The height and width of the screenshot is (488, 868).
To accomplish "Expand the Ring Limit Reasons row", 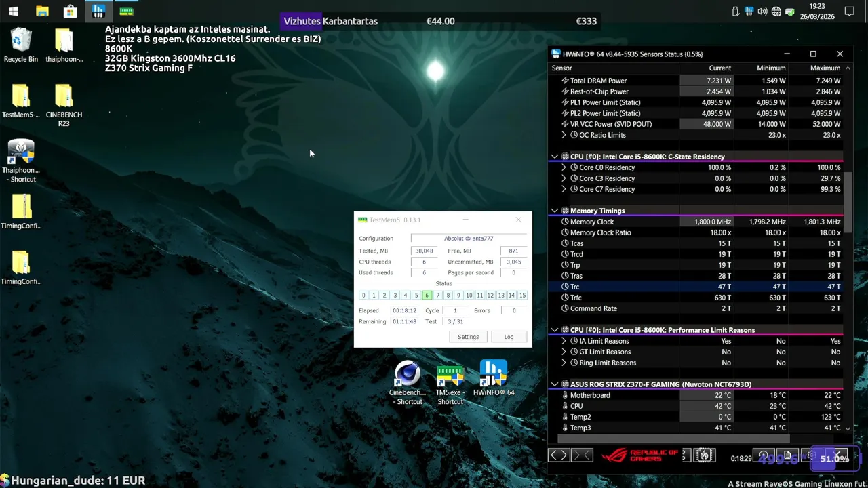I will (564, 363).
